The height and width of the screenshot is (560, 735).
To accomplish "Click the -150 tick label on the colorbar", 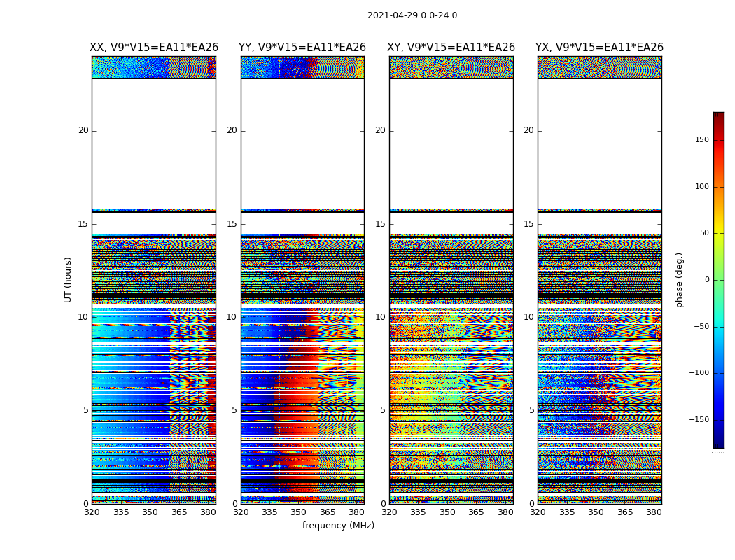I will 698,420.
